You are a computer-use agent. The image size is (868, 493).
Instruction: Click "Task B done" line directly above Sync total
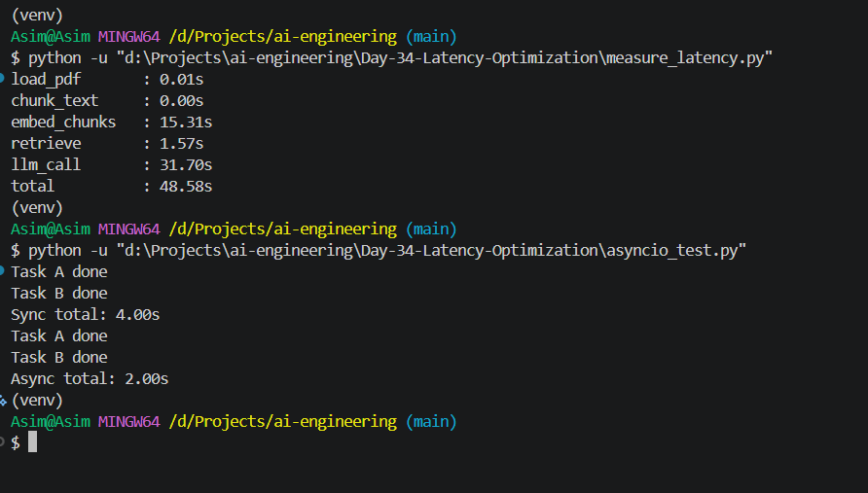pyautogui.click(x=59, y=294)
